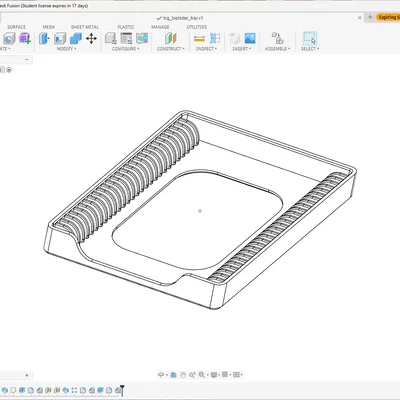Viewport: 400px width, 400px height.
Task: Select the Combine tool with blue boxes
Action: click(76, 39)
